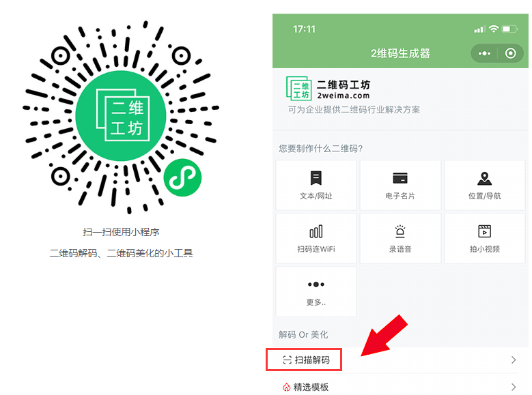Click the green mini program badge on QR code
This screenshot has height=395, width=532.
[182, 178]
